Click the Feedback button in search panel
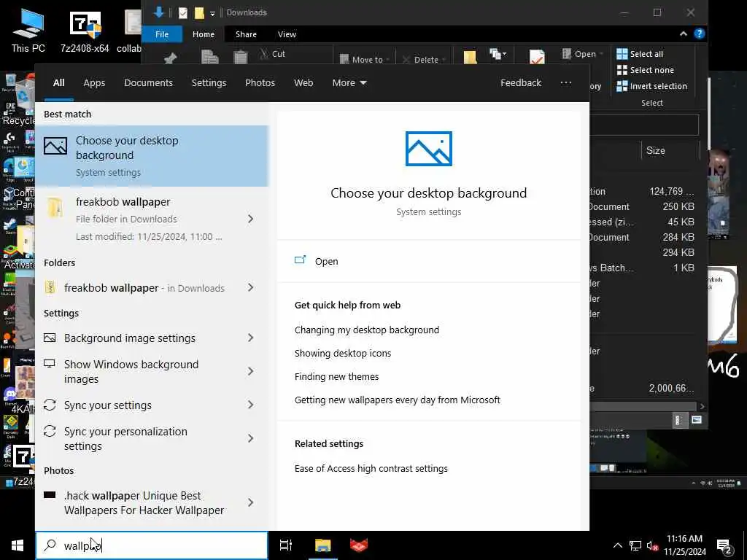 [x=521, y=83]
